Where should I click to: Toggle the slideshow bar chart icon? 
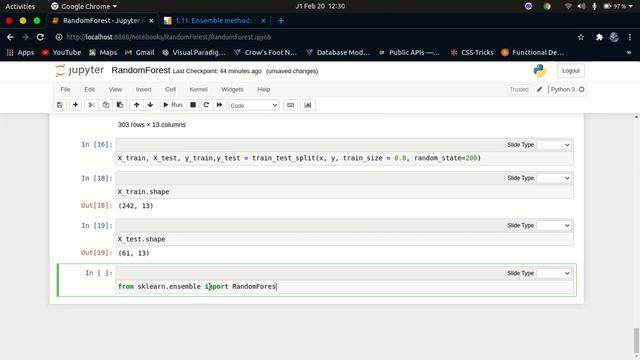click(x=308, y=105)
